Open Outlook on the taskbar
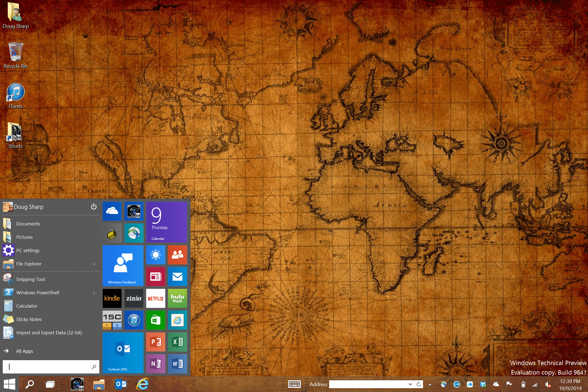Image resolution: width=588 pixels, height=392 pixels. pos(121,384)
